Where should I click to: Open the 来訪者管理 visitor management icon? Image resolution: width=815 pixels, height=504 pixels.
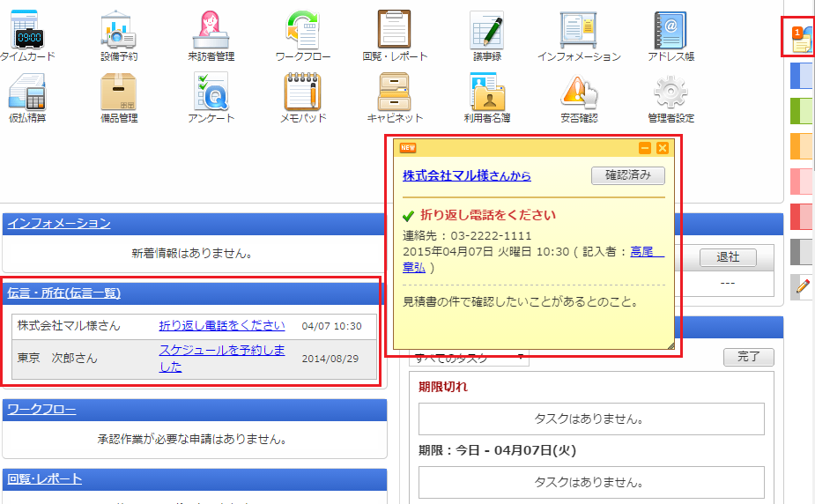[211, 32]
